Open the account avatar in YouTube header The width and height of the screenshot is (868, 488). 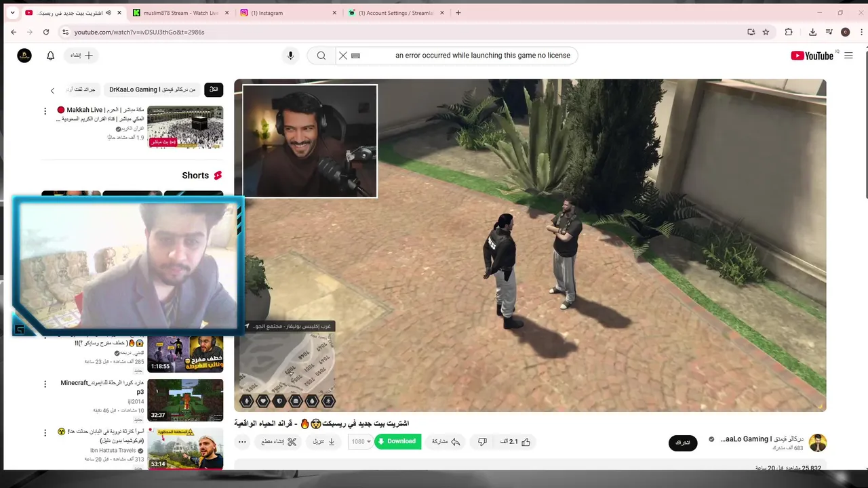click(x=24, y=56)
